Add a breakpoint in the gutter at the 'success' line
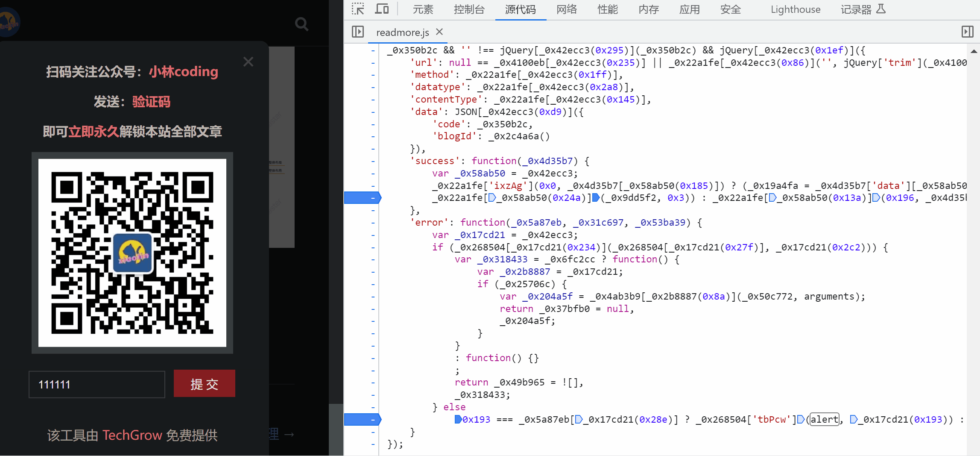The height and width of the screenshot is (456, 980). click(373, 161)
